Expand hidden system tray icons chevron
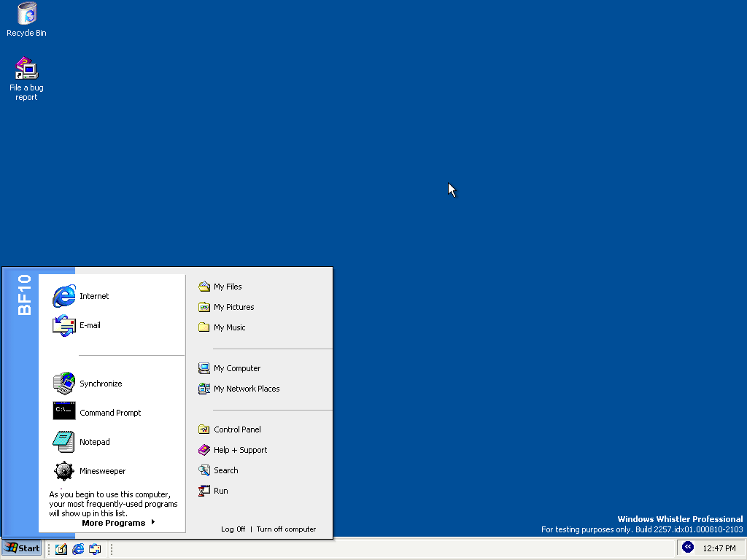 pyautogui.click(x=687, y=547)
